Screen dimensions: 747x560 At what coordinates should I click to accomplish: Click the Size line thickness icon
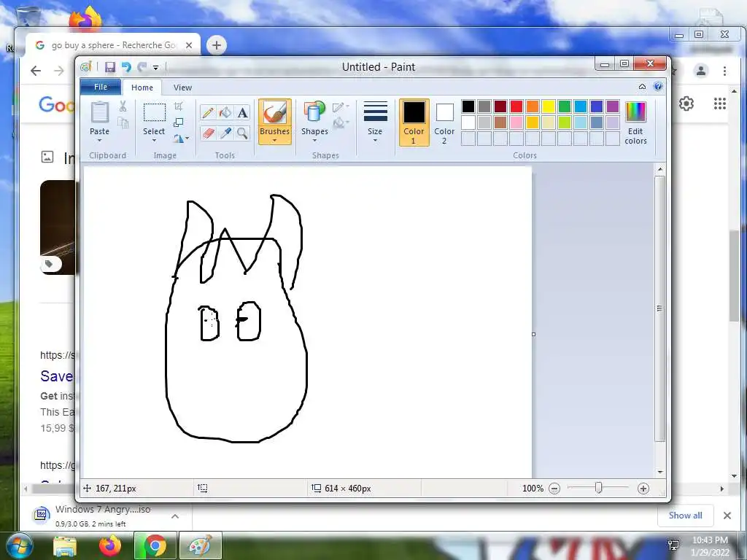click(375, 112)
